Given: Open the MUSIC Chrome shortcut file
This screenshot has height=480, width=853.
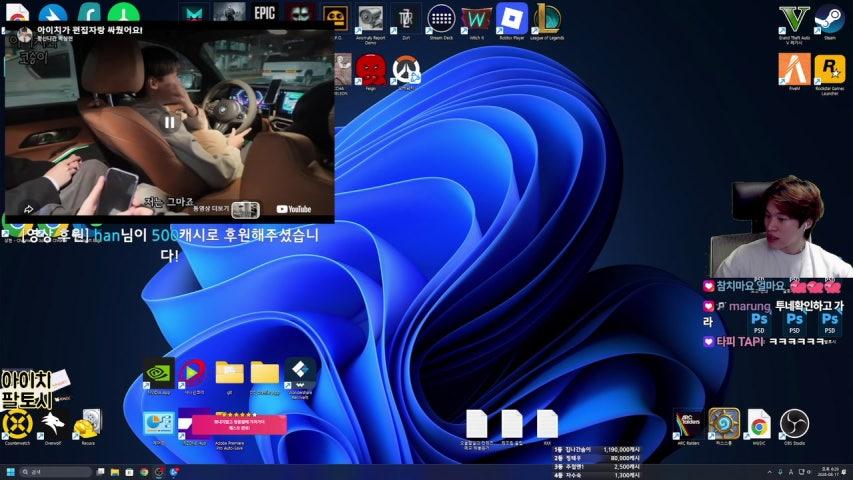Looking at the screenshot, I should (x=759, y=424).
